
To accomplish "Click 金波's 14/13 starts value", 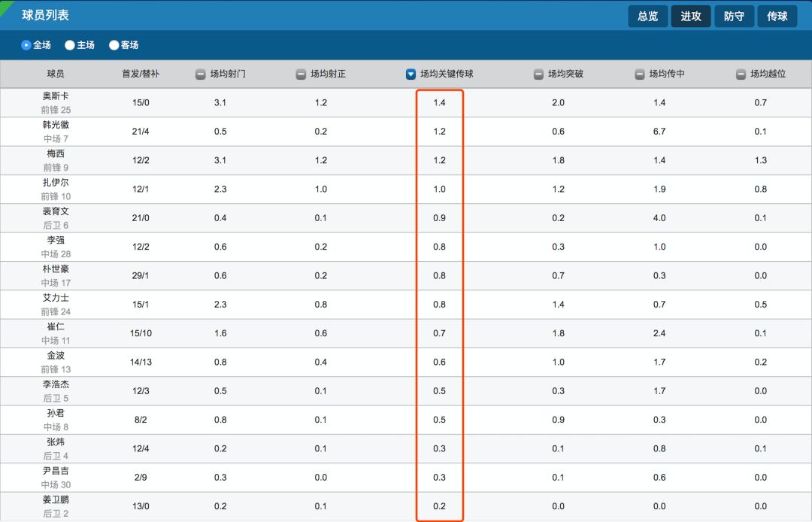I will click(x=141, y=362).
